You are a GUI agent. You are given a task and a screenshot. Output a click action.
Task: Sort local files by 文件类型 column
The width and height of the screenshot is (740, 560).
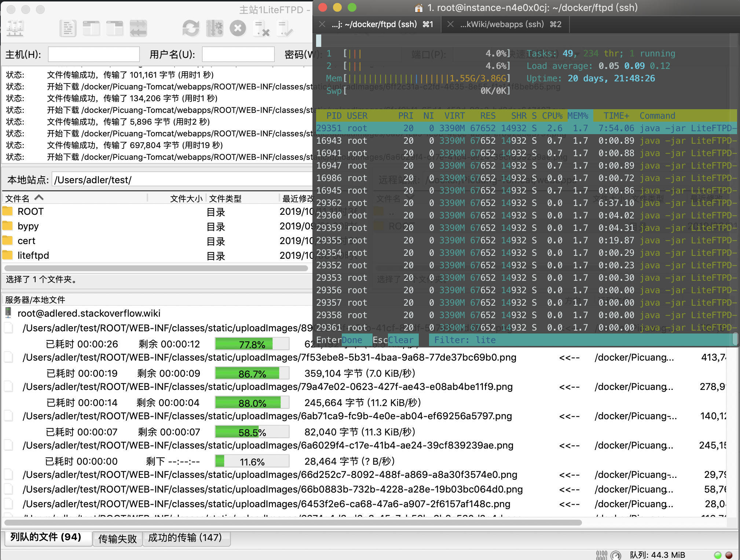(225, 198)
